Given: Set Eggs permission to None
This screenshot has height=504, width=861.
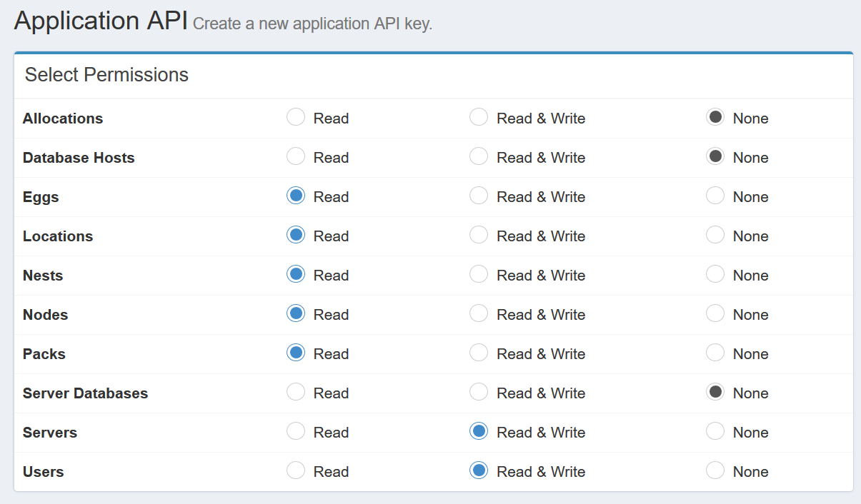Looking at the screenshot, I should coord(715,196).
